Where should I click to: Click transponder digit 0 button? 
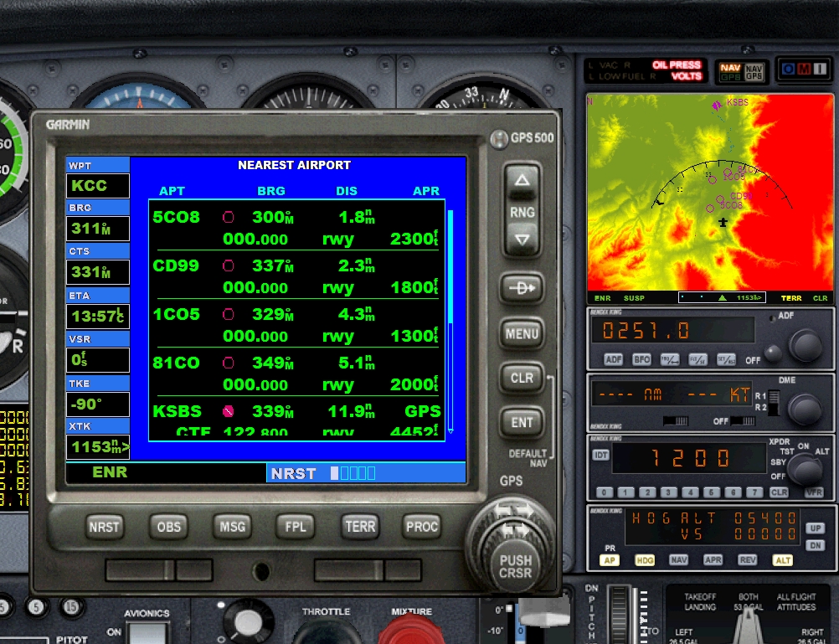tap(604, 492)
